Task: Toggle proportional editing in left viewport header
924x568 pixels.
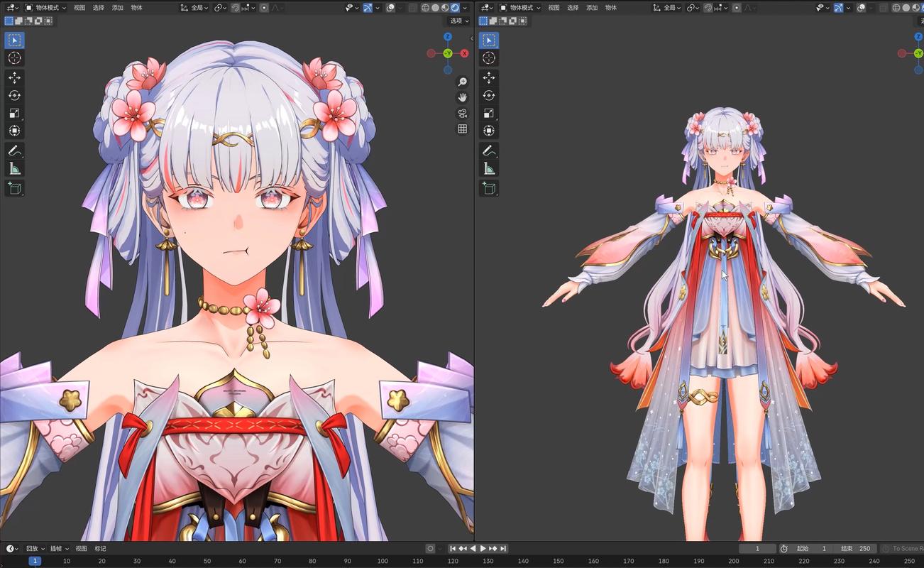Action: tap(264, 8)
